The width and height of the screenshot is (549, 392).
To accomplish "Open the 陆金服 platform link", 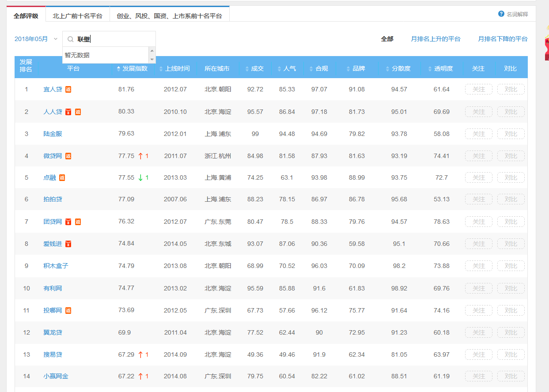I will point(53,134).
